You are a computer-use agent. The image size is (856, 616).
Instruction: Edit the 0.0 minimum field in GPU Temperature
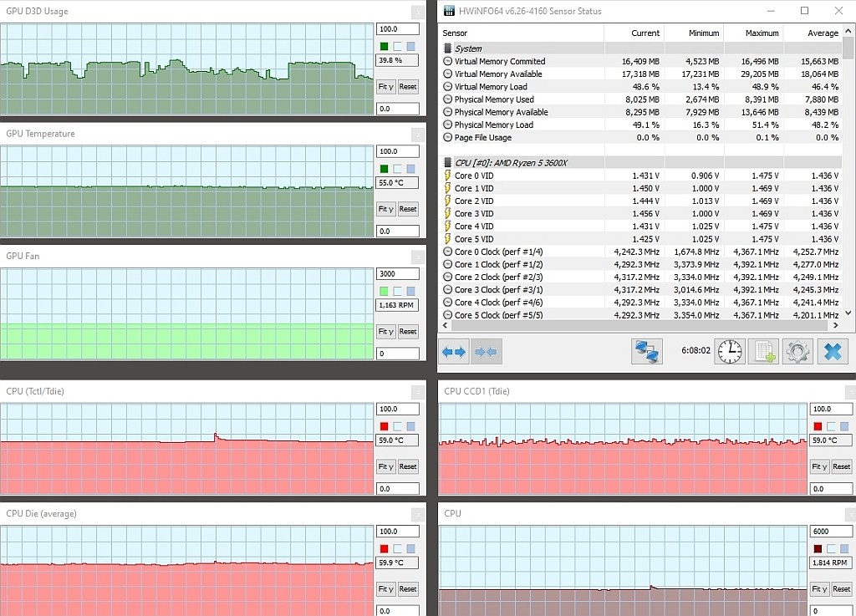[x=398, y=231]
